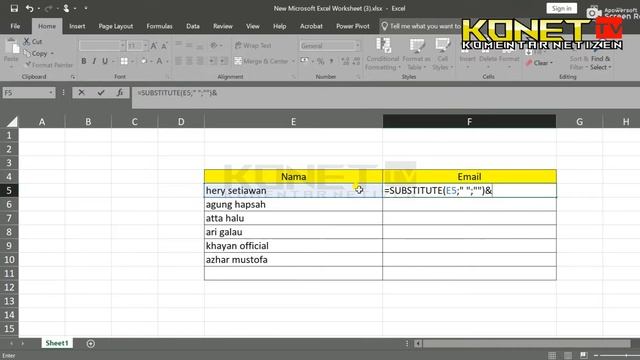Viewport: 640px width, 360px height.
Task: Toggle Italic formatting
Action: [94, 61]
